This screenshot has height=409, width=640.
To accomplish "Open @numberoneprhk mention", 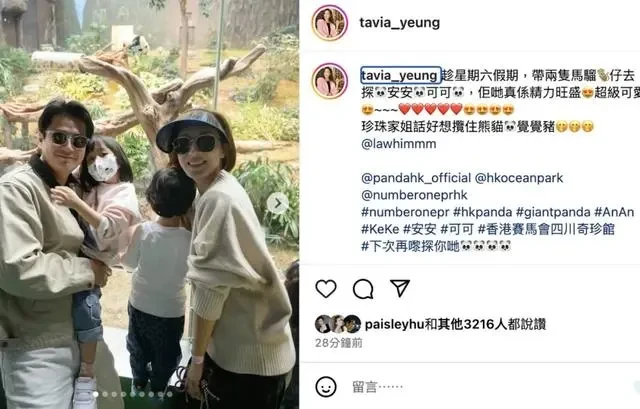I will tap(414, 195).
